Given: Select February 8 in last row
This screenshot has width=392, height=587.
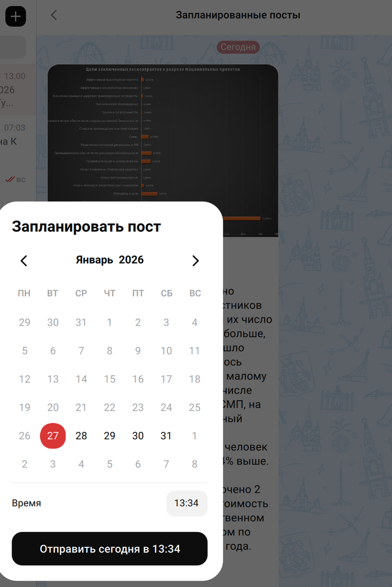Looking at the screenshot, I should 194,464.
